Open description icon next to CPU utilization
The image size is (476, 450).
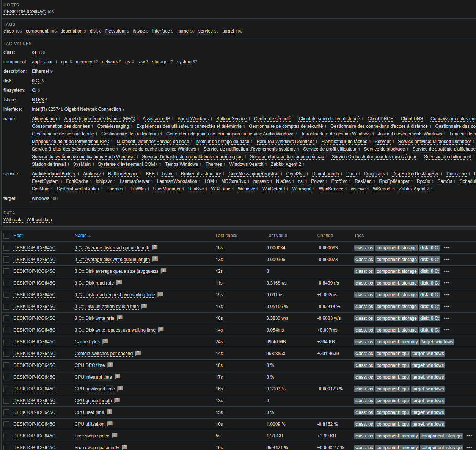(x=110, y=424)
